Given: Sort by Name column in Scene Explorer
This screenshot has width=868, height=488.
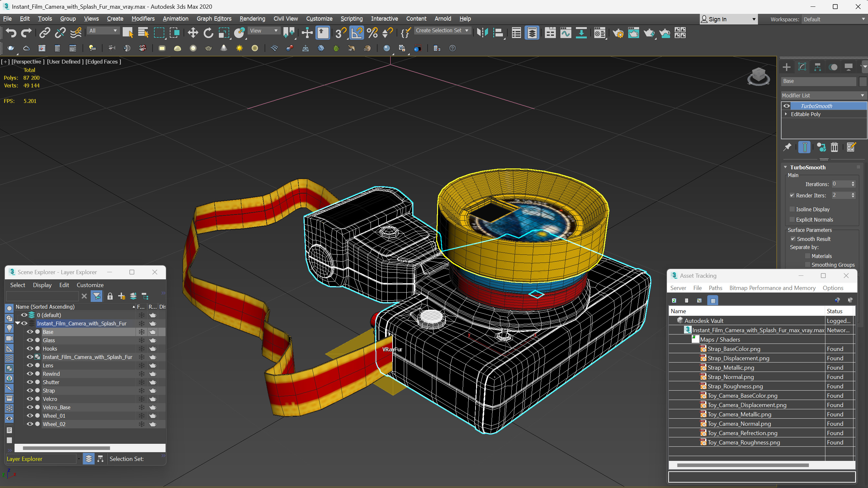Looking at the screenshot, I should coord(75,306).
